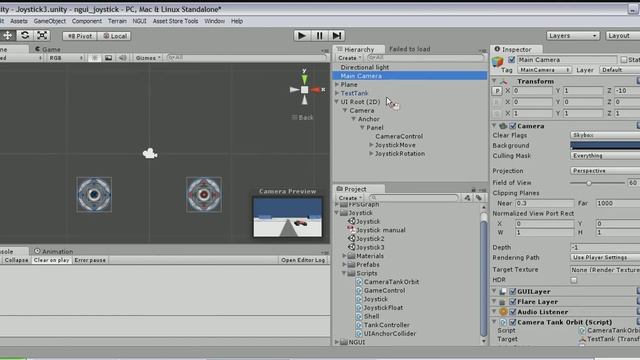This screenshot has height=360, width=640.
Task: Toggle Local handle rotation mode
Action: pos(114,36)
